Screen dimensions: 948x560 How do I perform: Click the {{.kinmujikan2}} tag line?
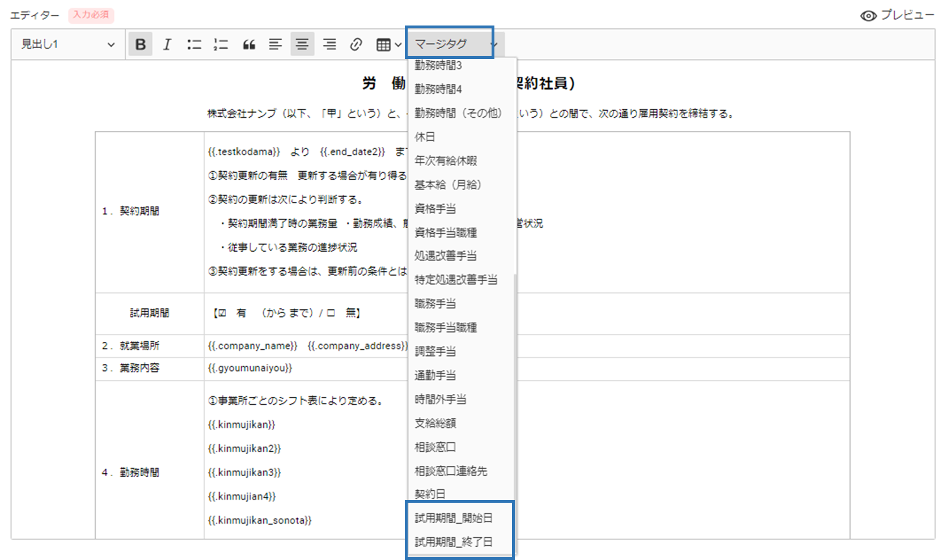pyautogui.click(x=244, y=448)
